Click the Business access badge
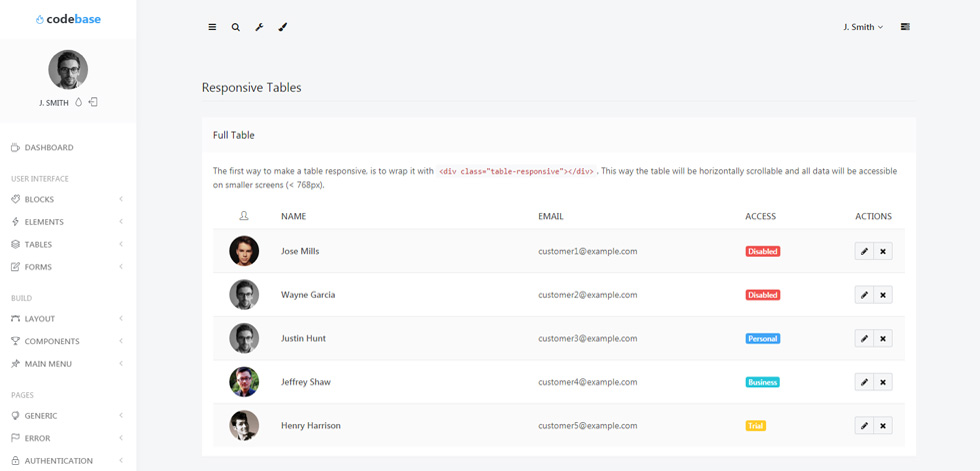Screen dimensions: 980x471 pos(762,382)
